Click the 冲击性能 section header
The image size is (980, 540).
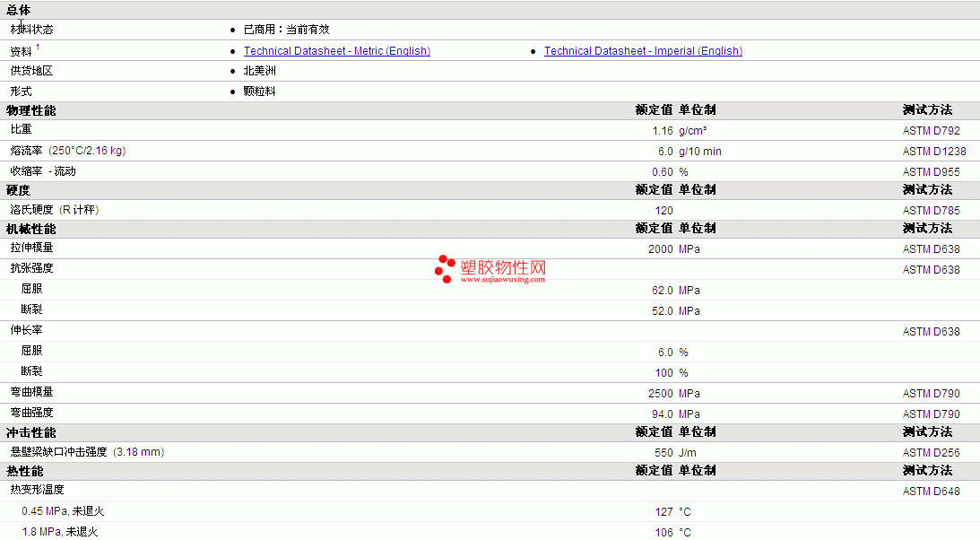click(31, 432)
